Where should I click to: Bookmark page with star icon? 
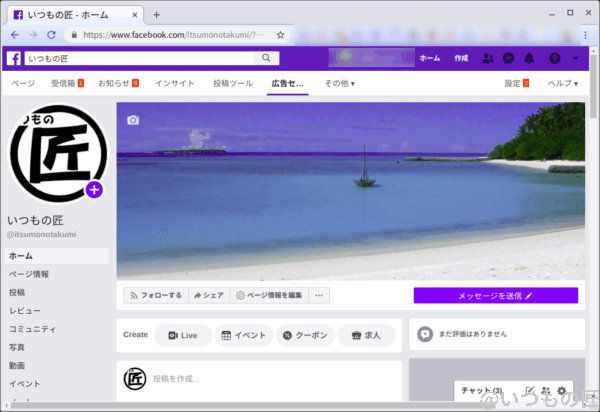(x=280, y=35)
